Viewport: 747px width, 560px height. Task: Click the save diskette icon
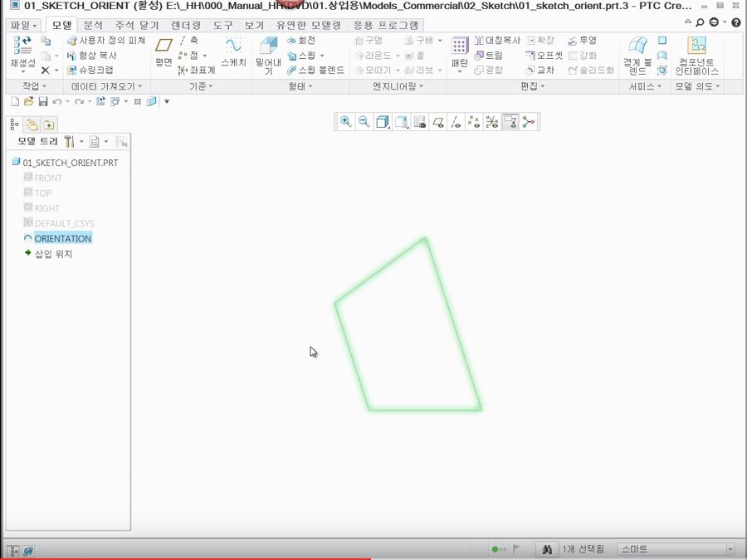(43, 101)
